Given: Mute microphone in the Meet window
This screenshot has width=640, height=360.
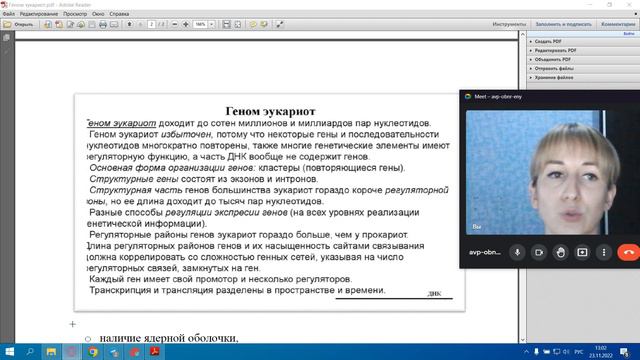Looking at the screenshot, I should coord(517,252).
